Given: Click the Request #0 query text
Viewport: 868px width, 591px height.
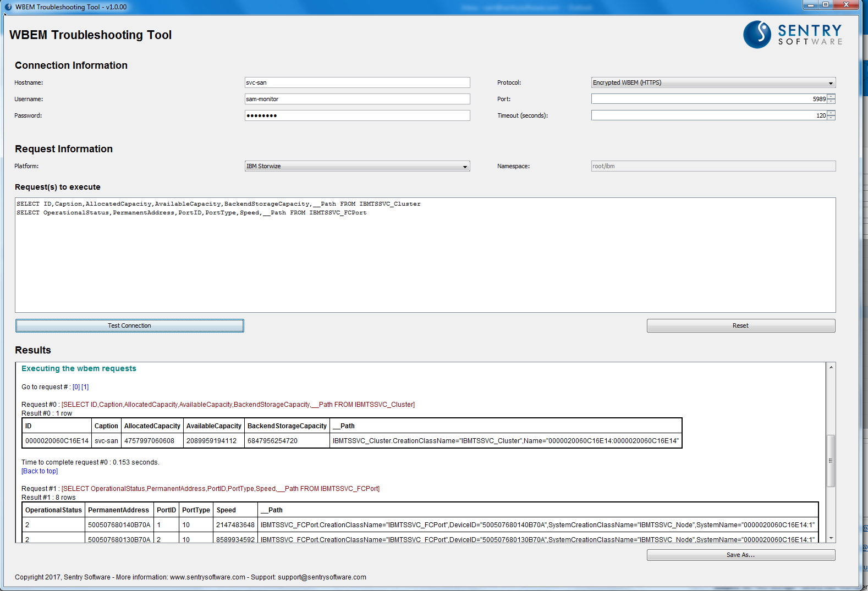Looking at the screenshot, I should [238, 405].
